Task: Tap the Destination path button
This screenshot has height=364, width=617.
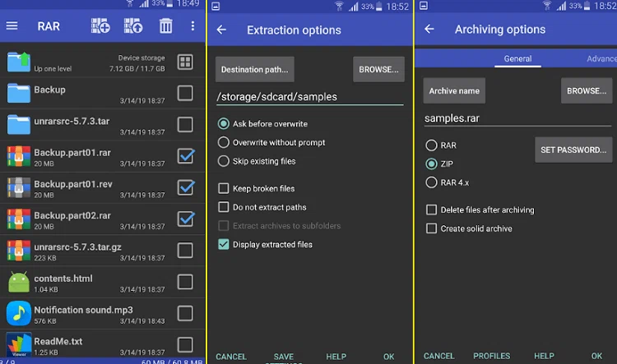Action: [x=254, y=70]
